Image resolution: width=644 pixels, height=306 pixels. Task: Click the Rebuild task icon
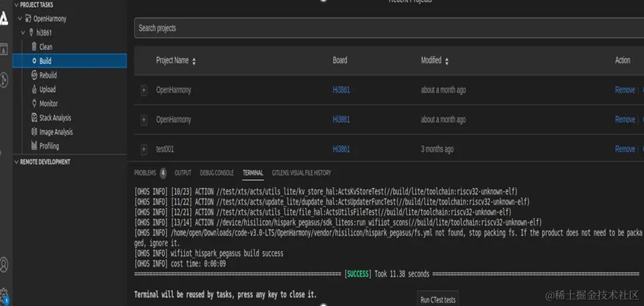35,75
